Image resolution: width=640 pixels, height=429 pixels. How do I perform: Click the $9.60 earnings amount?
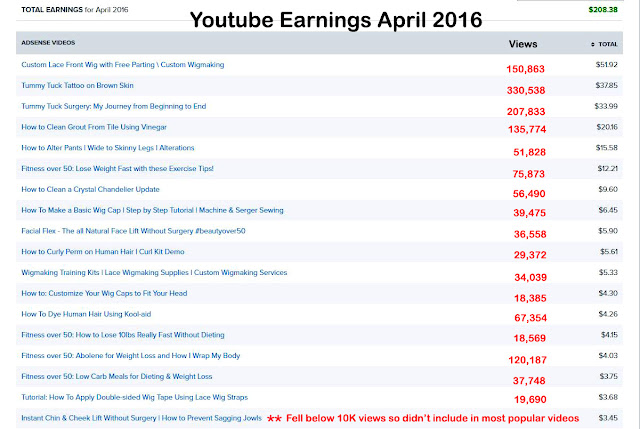pyautogui.click(x=608, y=189)
